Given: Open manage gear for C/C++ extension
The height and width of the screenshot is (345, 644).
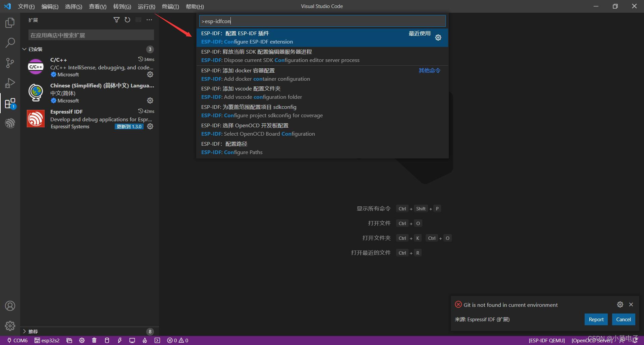Looking at the screenshot, I should pos(150,74).
